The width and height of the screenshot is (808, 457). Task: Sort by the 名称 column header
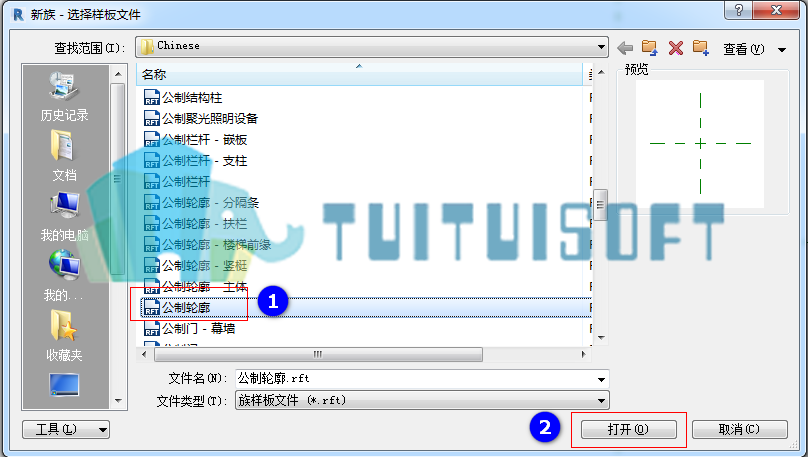tap(359, 75)
